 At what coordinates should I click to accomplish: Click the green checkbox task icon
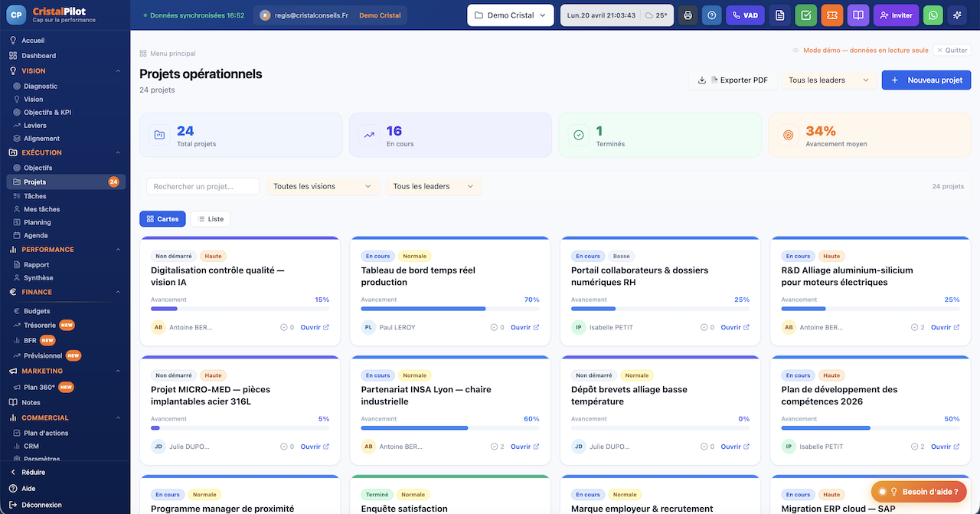coord(805,15)
